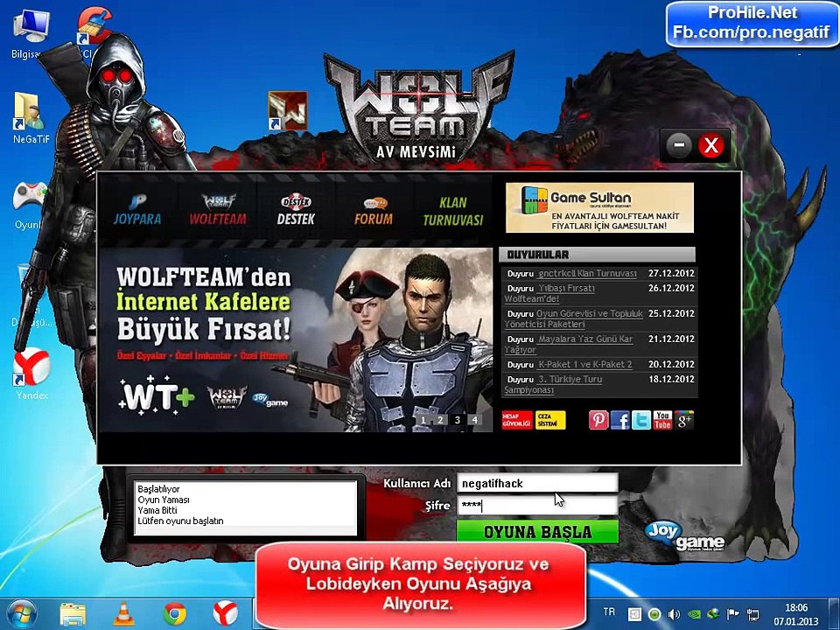Click the 'Yama Bitti' log line

tap(157, 510)
